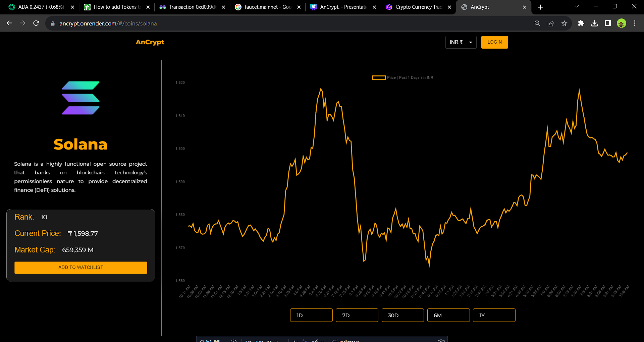Open the INR ₹ currency dropdown
Viewport: 644px width, 342px height.
click(461, 42)
